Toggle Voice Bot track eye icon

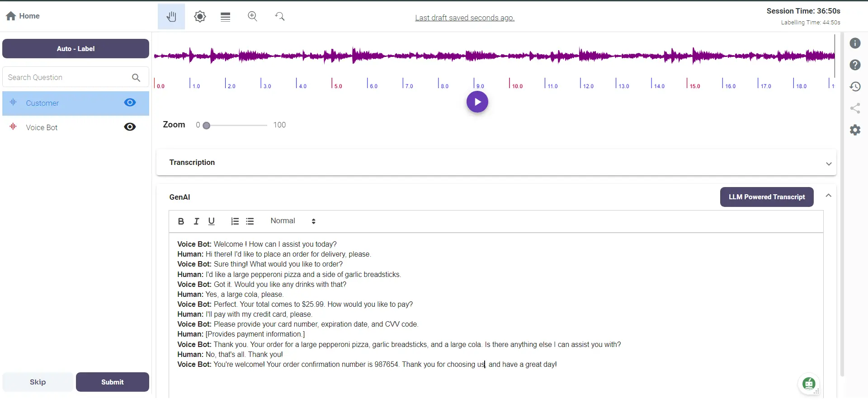(130, 127)
